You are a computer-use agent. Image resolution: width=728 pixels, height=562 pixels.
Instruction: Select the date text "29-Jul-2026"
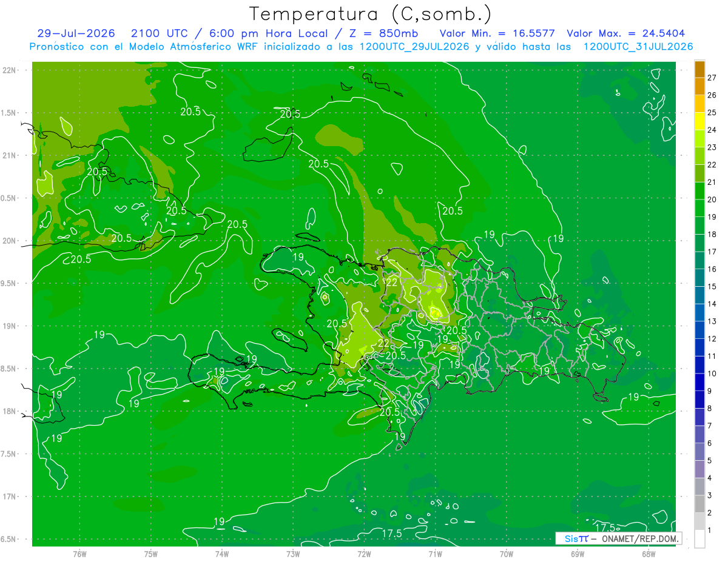pos(76,33)
